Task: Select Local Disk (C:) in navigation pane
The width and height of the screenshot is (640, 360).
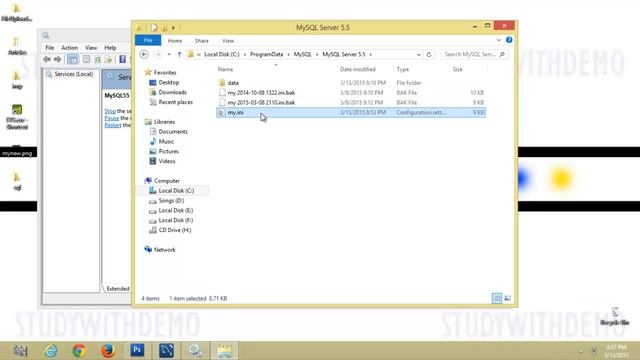Action: (176, 191)
